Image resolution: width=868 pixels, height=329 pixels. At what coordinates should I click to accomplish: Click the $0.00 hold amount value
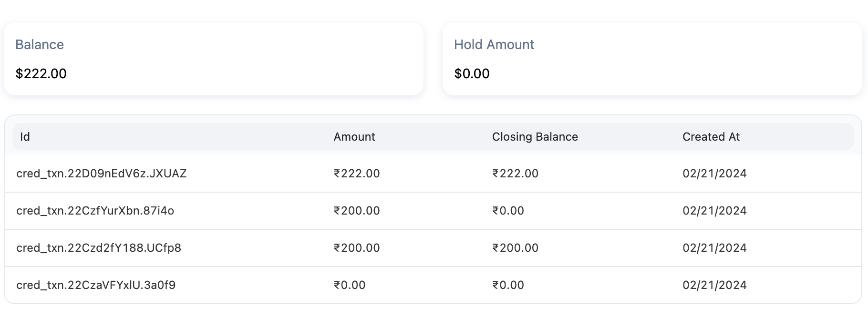click(x=472, y=73)
